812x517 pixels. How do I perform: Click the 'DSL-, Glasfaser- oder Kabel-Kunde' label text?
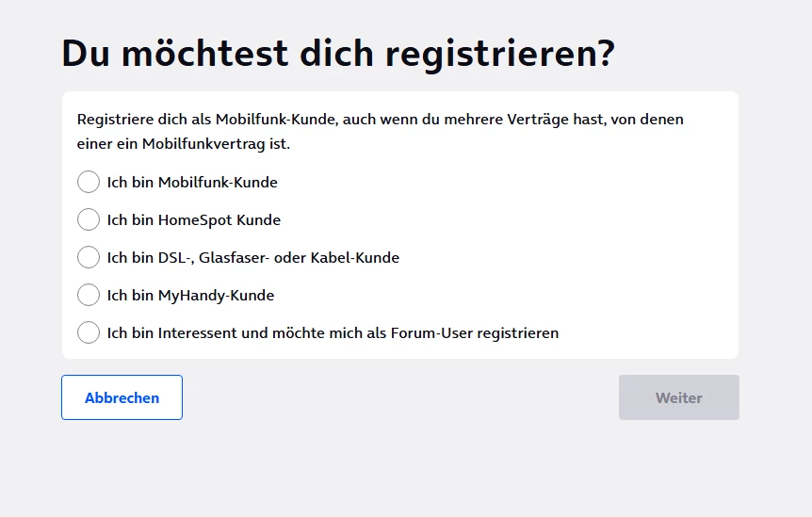point(252,258)
